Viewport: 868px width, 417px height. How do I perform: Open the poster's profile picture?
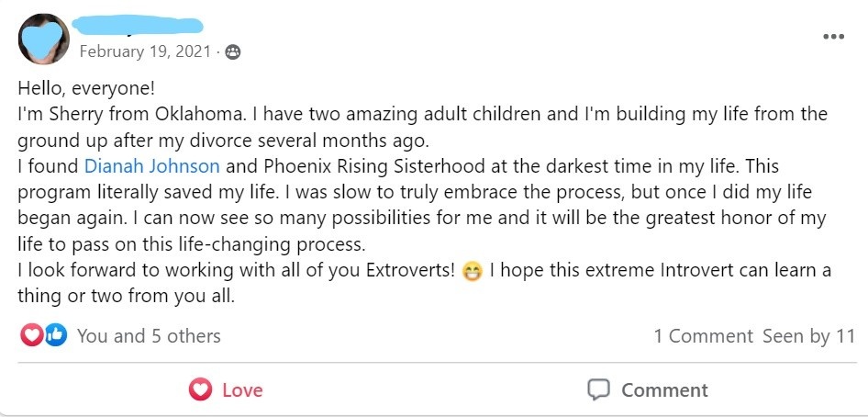pyautogui.click(x=43, y=39)
